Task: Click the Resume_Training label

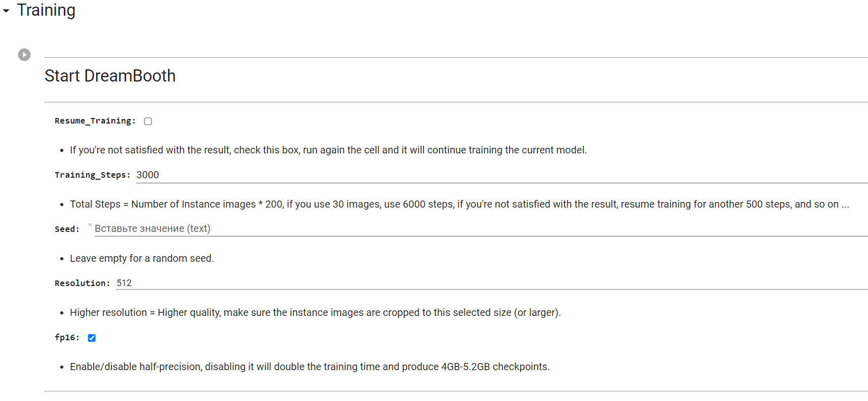Action: point(95,121)
